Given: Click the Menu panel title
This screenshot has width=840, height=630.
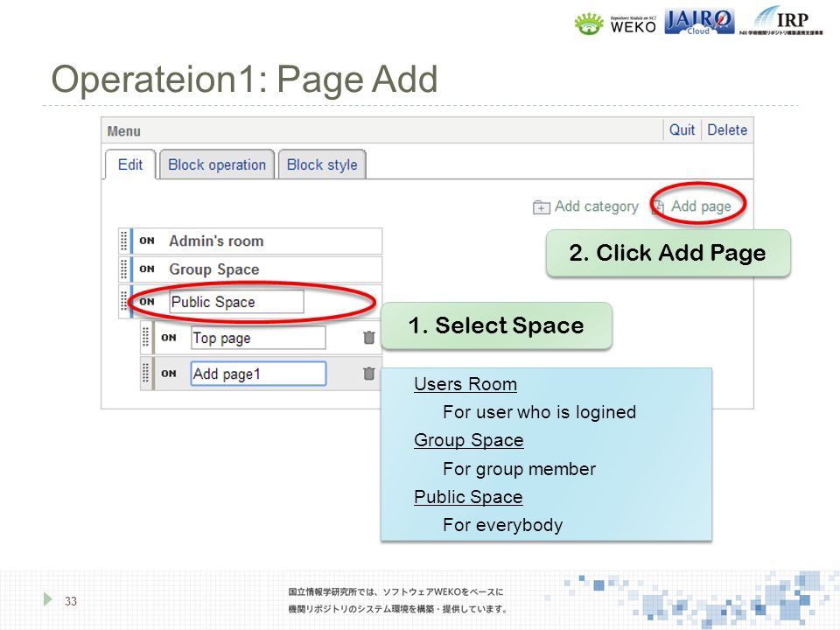Looking at the screenshot, I should tap(123, 131).
